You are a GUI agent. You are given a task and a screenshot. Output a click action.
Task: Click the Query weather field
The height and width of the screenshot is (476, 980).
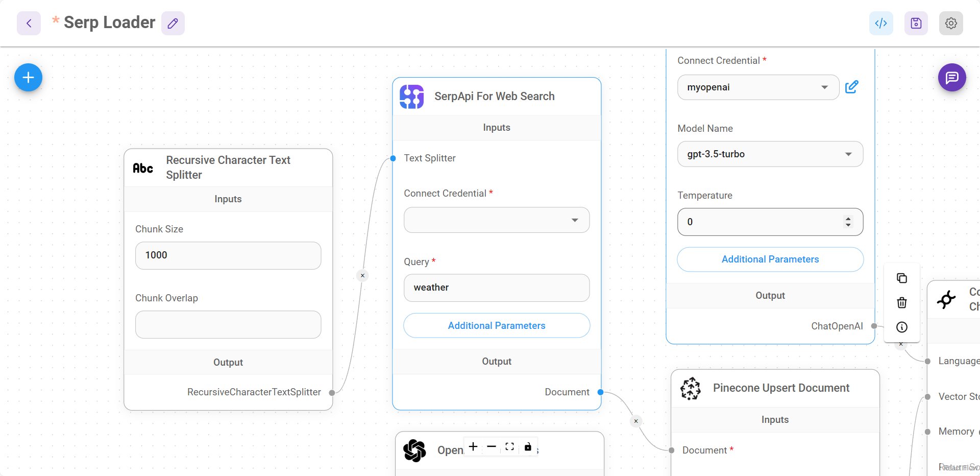[497, 288]
